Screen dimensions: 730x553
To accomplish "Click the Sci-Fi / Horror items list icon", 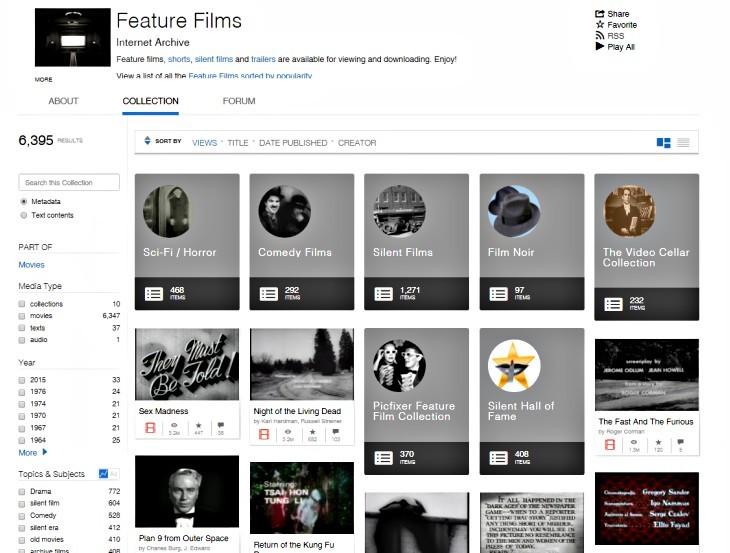I will pyautogui.click(x=154, y=294).
